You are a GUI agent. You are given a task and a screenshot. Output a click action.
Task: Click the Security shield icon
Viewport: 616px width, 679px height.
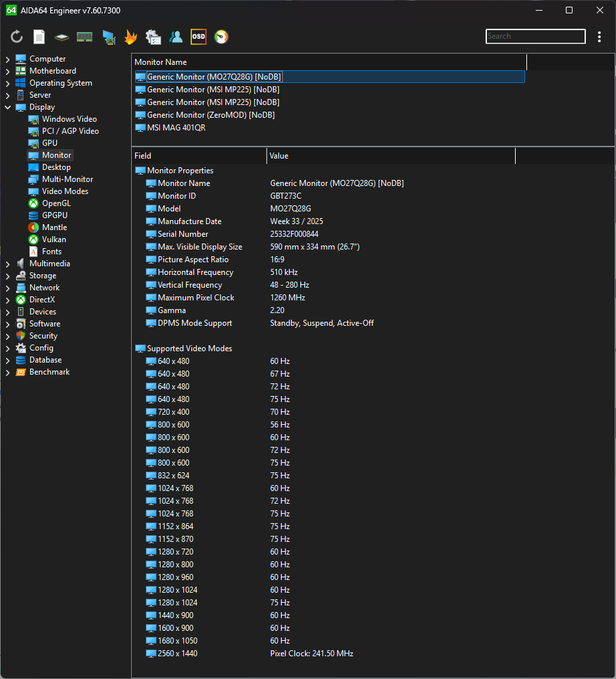(21, 336)
